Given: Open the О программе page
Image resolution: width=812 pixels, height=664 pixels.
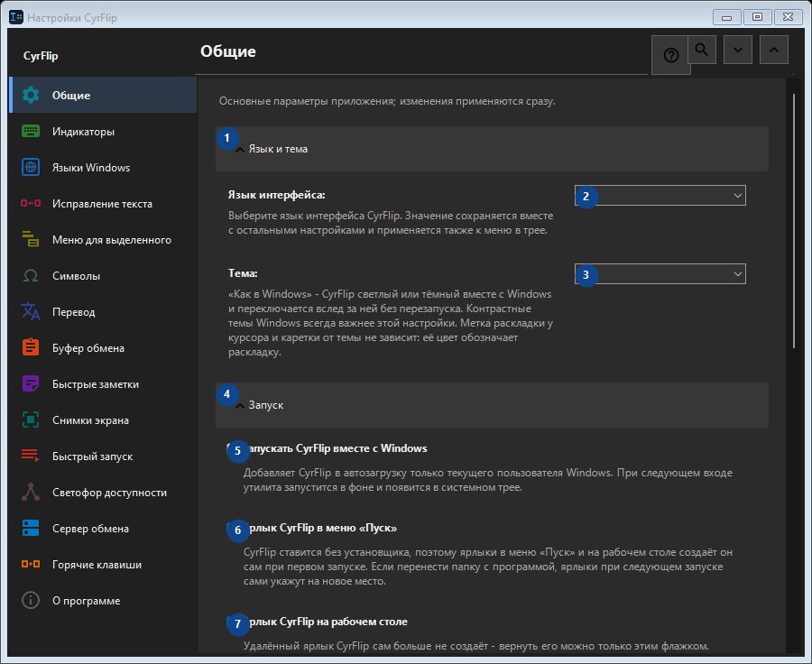Looking at the screenshot, I should pos(103,601).
